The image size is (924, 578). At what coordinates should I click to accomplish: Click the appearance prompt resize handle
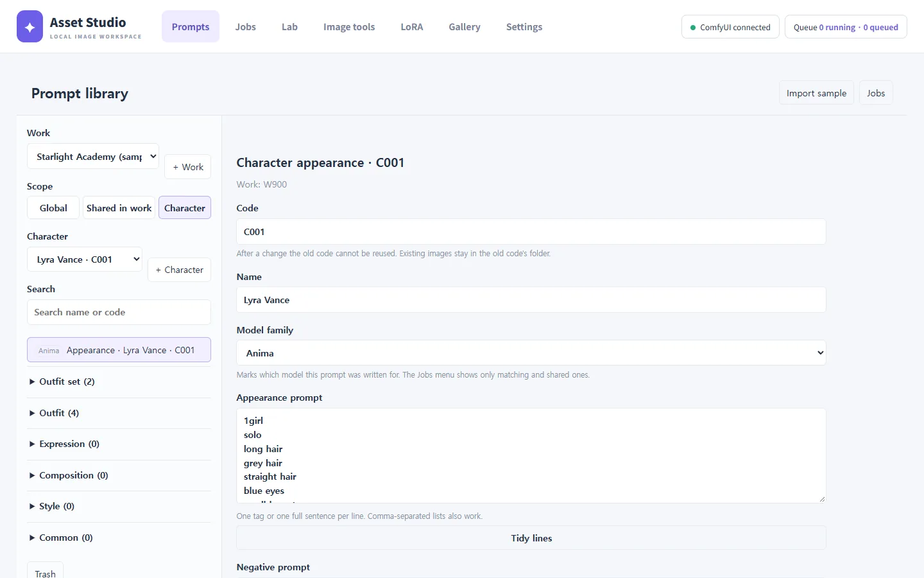click(x=821, y=498)
